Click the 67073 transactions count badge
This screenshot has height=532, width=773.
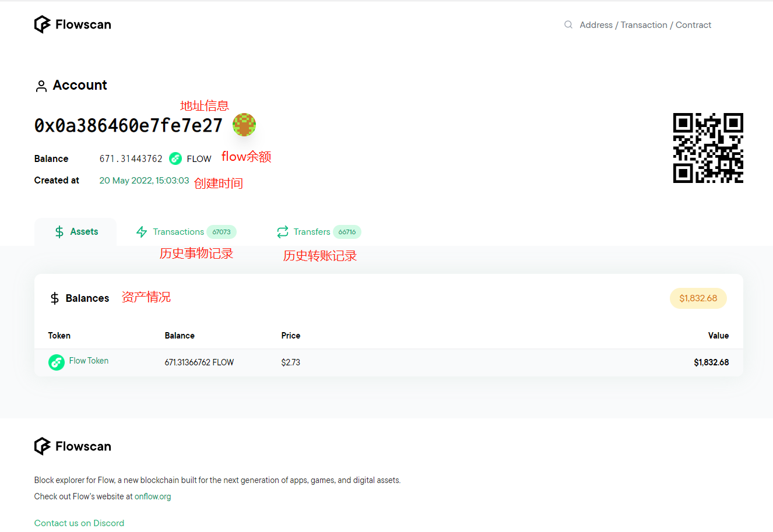coord(222,232)
